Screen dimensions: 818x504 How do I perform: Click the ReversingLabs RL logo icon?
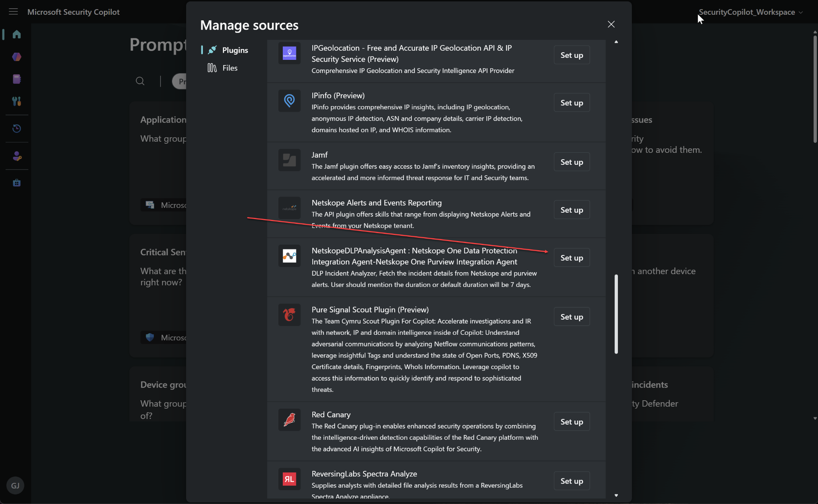[x=289, y=479]
